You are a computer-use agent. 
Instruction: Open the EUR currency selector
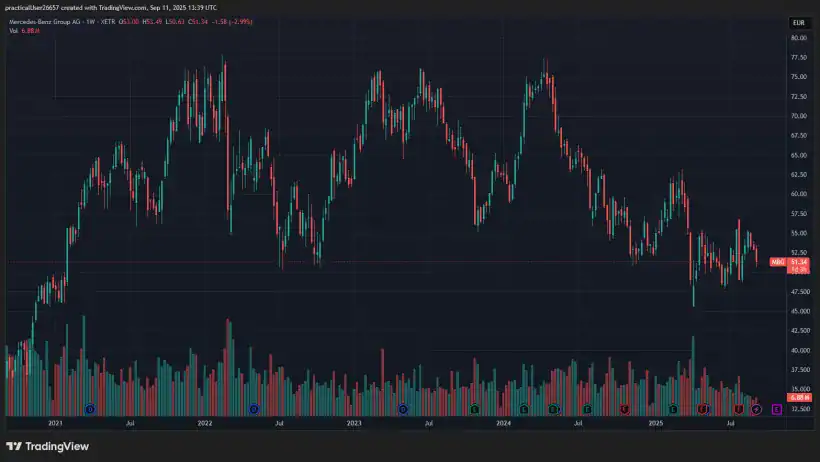click(797, 22)
